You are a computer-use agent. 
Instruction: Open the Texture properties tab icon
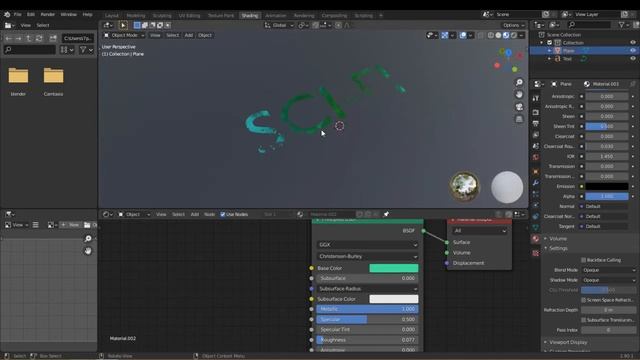click(536, 253)
